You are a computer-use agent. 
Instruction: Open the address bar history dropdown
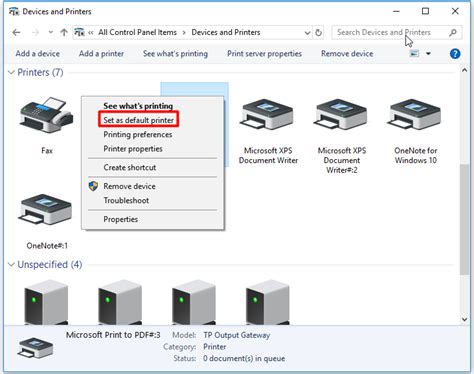(x=307, y=33)
